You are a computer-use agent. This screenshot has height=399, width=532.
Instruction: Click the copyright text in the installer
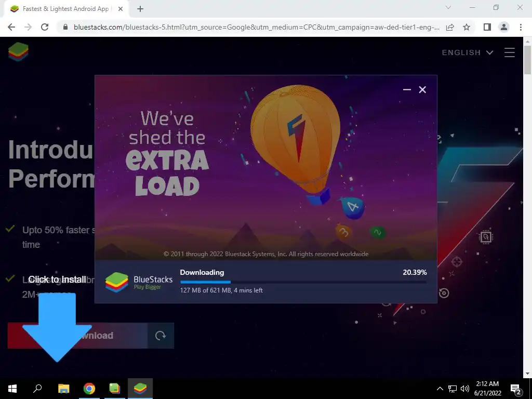[x=266, y=254]
